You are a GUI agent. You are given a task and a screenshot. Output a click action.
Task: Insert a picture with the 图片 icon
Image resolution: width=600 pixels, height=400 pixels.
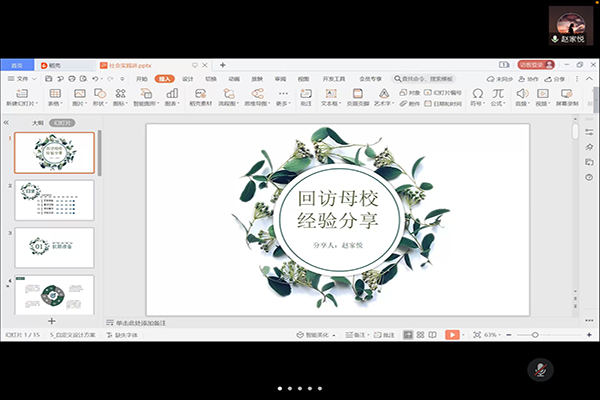pos(77,96)
